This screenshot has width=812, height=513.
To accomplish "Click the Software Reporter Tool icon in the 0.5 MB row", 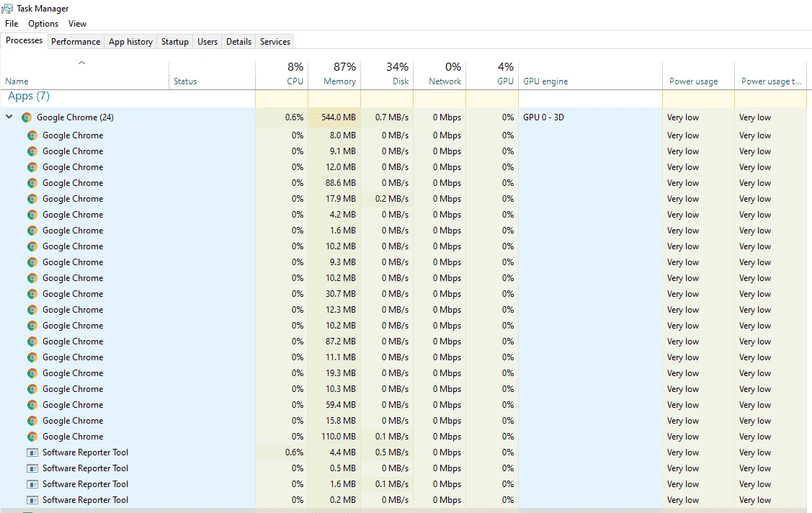I will (32, 468).
